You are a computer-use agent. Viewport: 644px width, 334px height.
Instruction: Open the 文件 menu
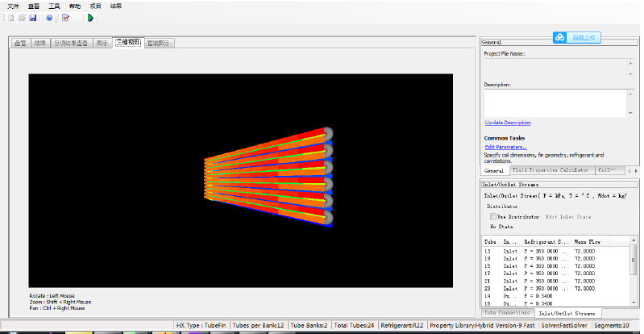tap(13, 6)
